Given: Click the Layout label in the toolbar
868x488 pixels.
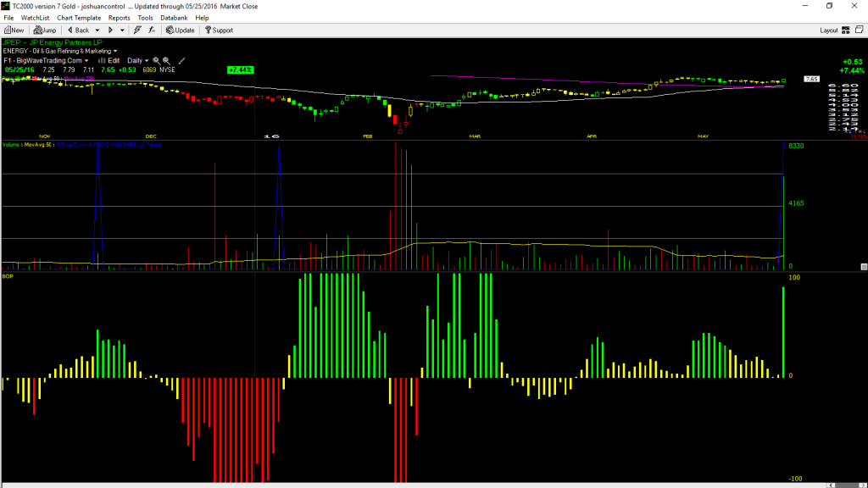Looking at the screenshot, I should pos(829,30).
